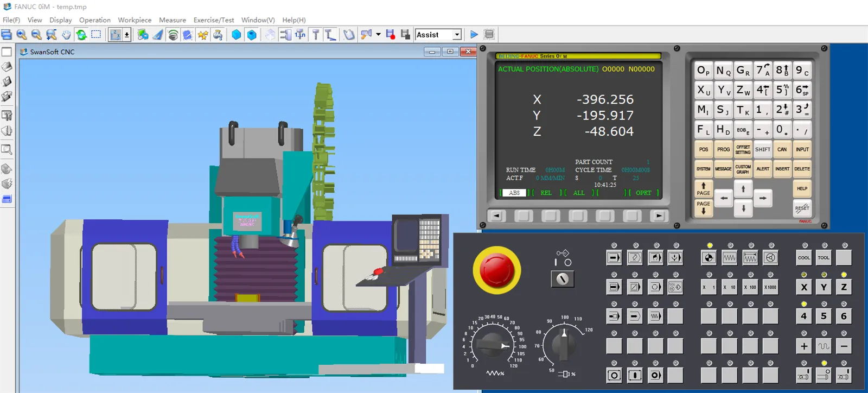Open the Display menu

pos(61,20)
